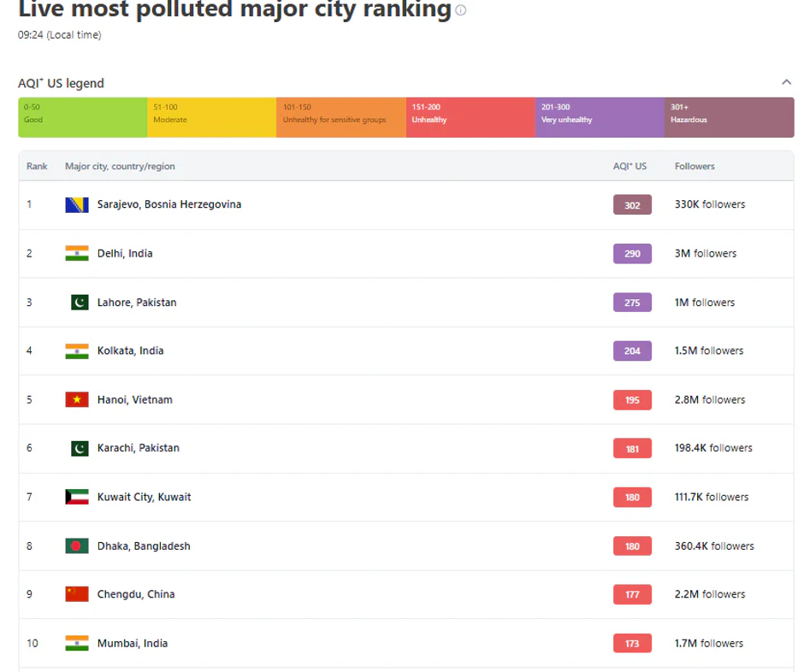Click the Bosnia Herzegovina flag icon
The image size is (804, 672).
(77, 205)
